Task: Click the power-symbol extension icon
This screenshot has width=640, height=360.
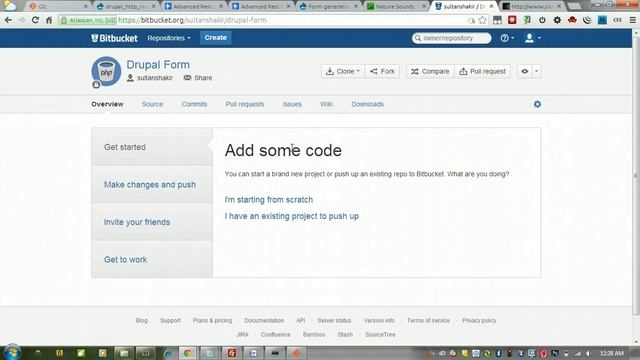Action: [542, 20]
